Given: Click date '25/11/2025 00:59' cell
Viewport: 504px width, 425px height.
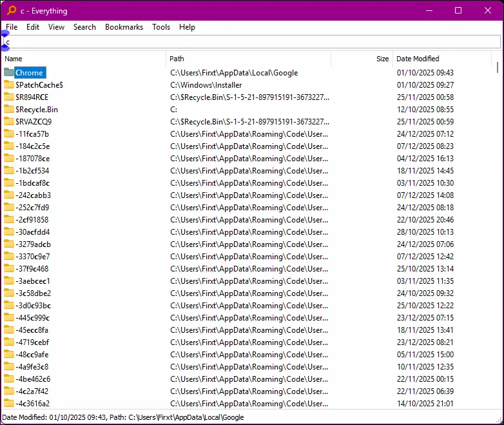Looking at the screenshot, I should point(425,122).
